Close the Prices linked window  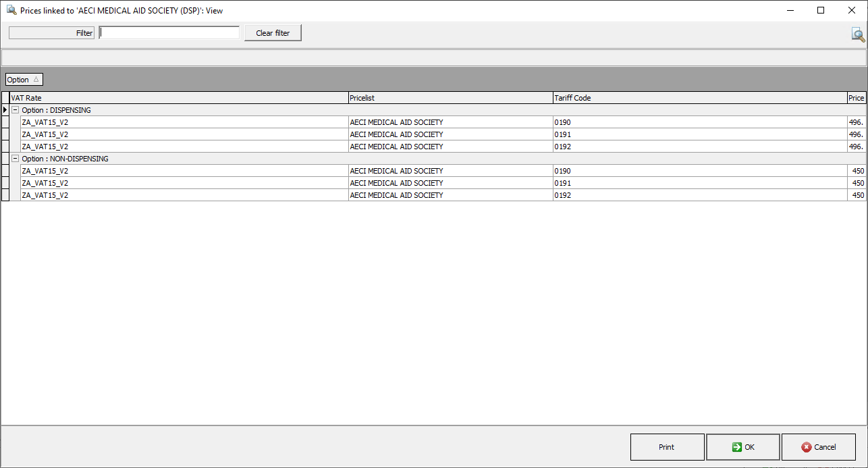[x=852, y=10]
